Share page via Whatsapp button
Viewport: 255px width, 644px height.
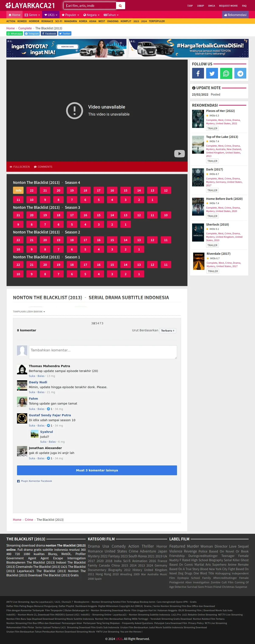pos(15,33)
